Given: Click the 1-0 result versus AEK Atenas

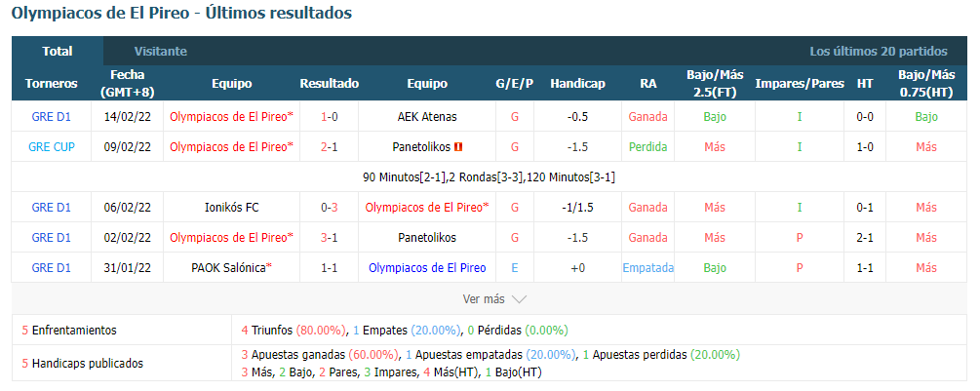Looking at the screenshot, I should [329, 117].
